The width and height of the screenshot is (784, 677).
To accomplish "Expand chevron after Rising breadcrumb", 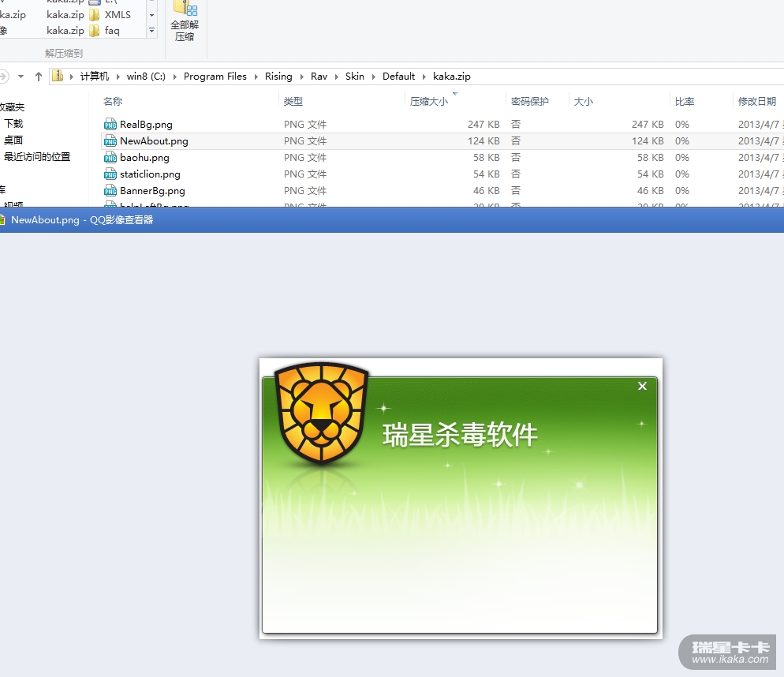I will [x=301, y=77].
